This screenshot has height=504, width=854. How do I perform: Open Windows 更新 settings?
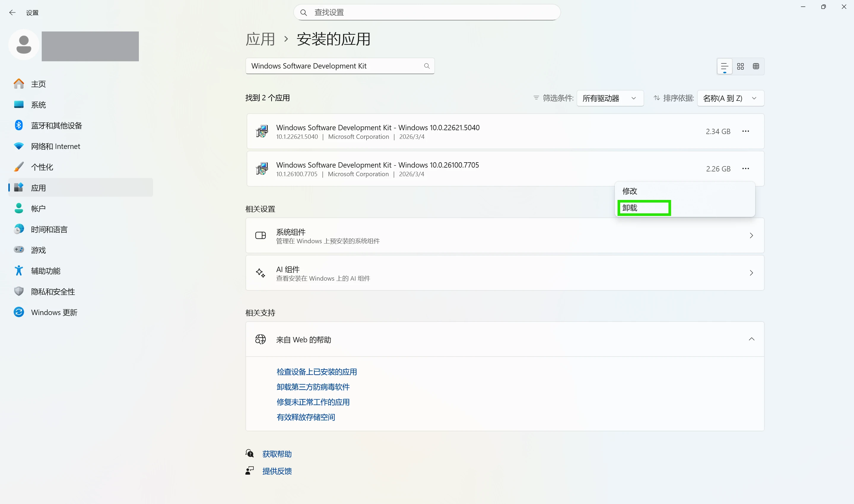(x=81, y=312)
